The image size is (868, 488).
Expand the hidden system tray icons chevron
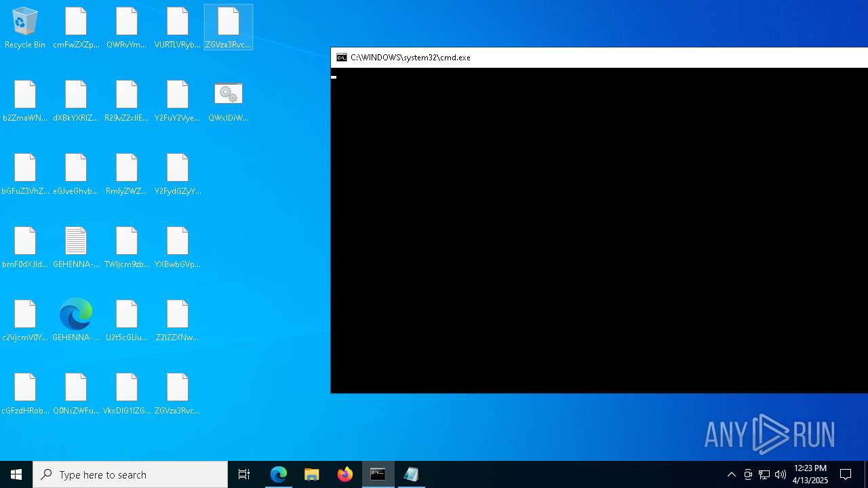click(x=732, y=474)
